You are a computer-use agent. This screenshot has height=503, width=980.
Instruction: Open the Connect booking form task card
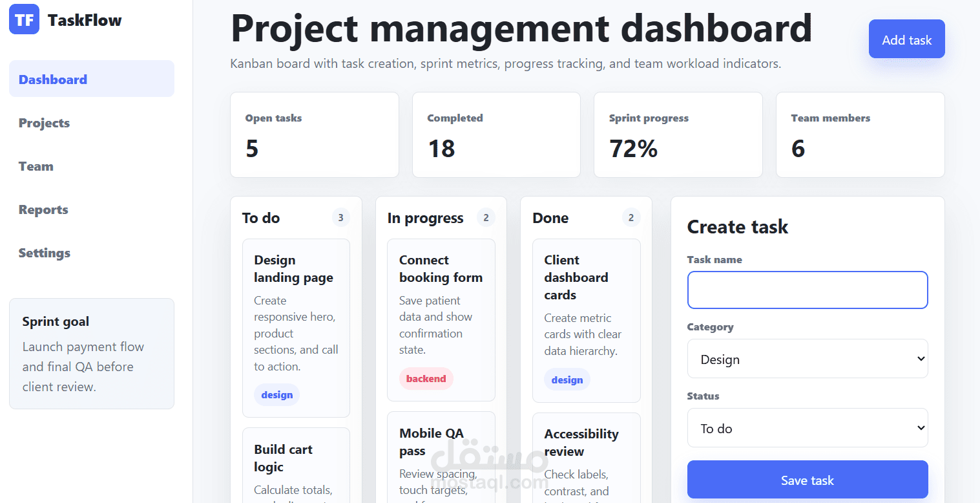click(x=441, y=320)
